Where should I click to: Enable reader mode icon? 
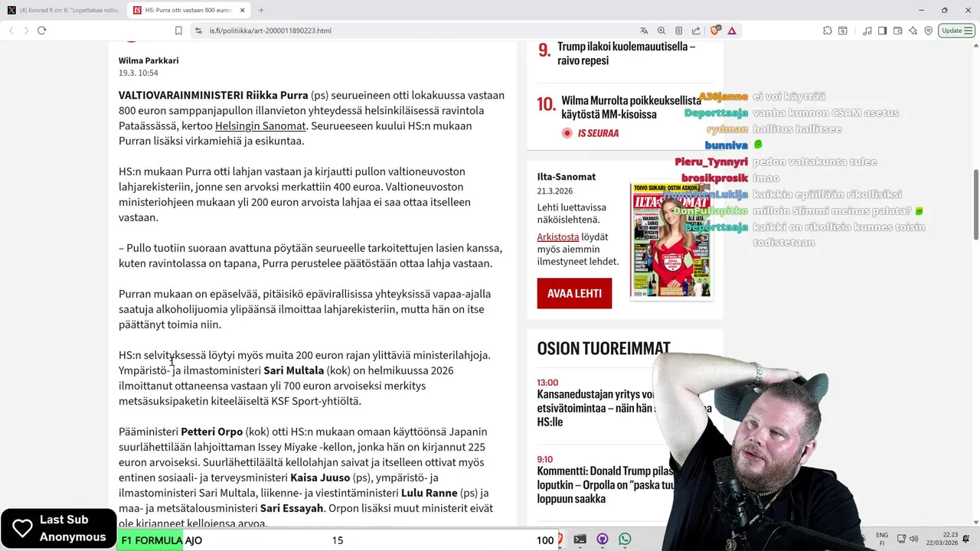click(x=678, y=31)
